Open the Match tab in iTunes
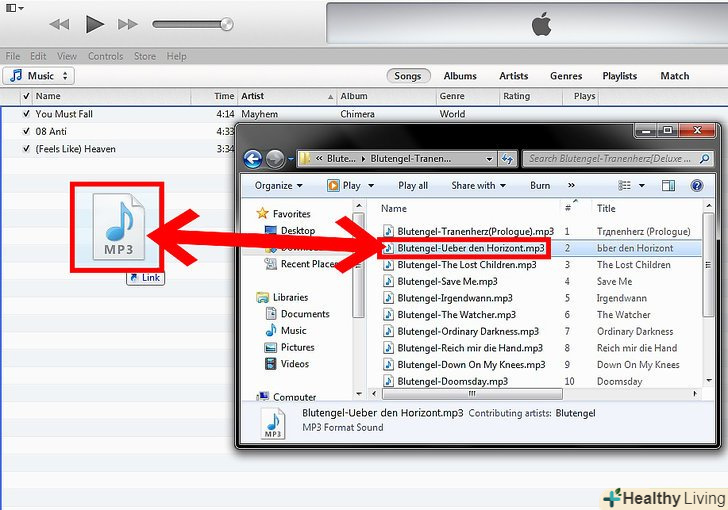 click(675, 76)
